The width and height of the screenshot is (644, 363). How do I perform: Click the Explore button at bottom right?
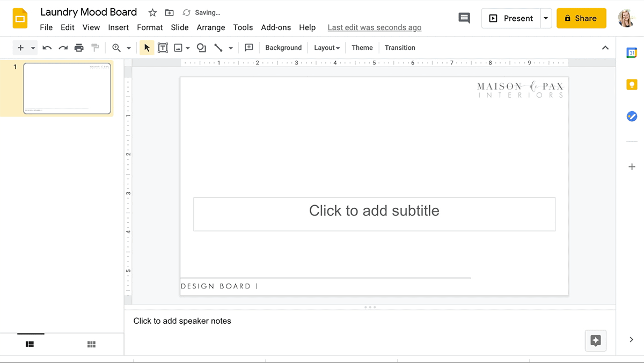596,340
